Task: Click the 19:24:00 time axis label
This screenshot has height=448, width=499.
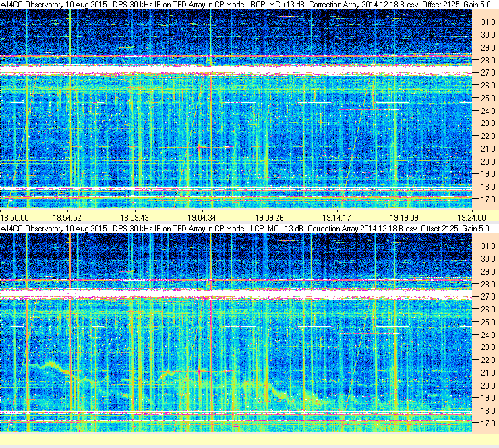Action: click(471, 218)
